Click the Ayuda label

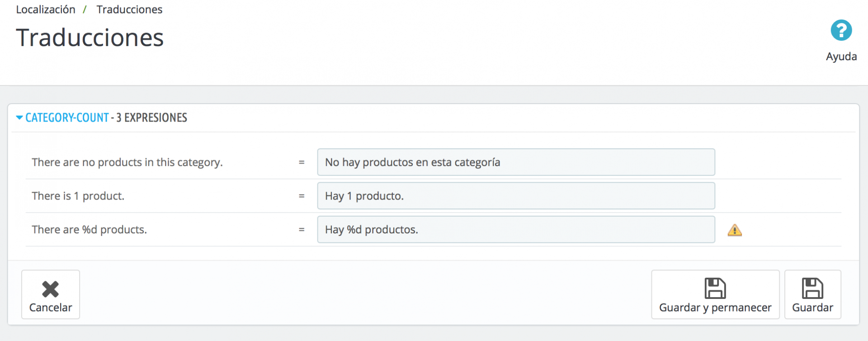click(841, 57)
